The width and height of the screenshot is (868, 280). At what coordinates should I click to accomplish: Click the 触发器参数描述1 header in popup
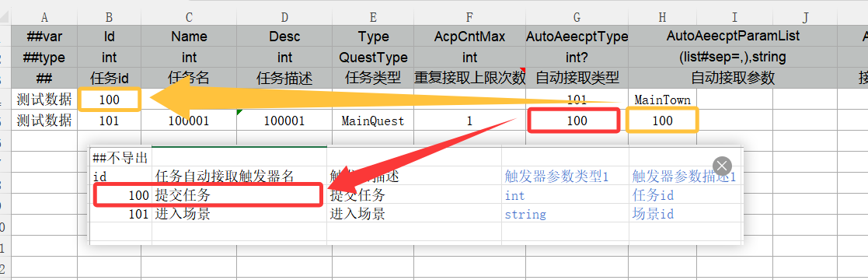(685, 177)
